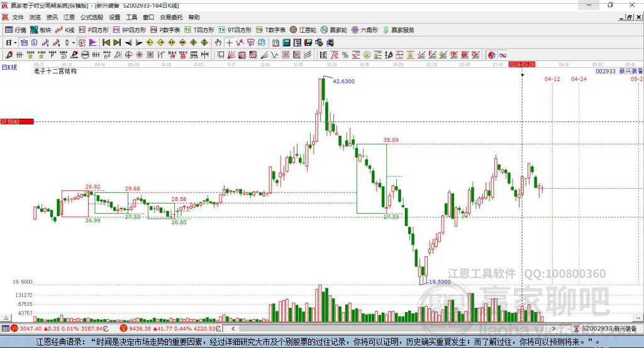644x348 pixels.
Task: Open the 江恩轮 tool
Action: [x=303, y=30]
